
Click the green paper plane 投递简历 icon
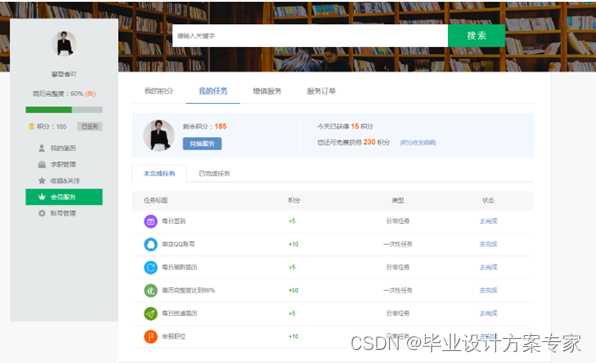pyautogui.click(x=151, y=313)
